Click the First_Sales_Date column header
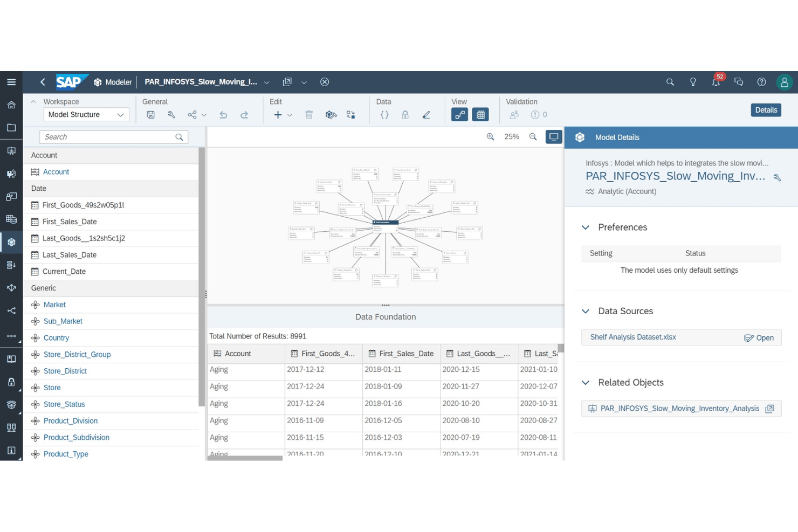This screenshot has width=798, height=532. pyautogui.click(x=401, y=354)
